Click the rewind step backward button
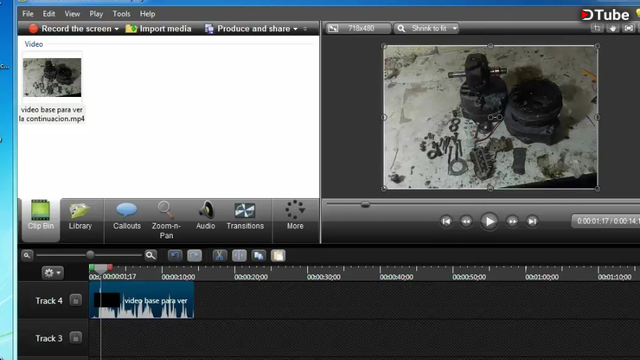Viewport: 640px width, 360px height. [x=466, y=221]
